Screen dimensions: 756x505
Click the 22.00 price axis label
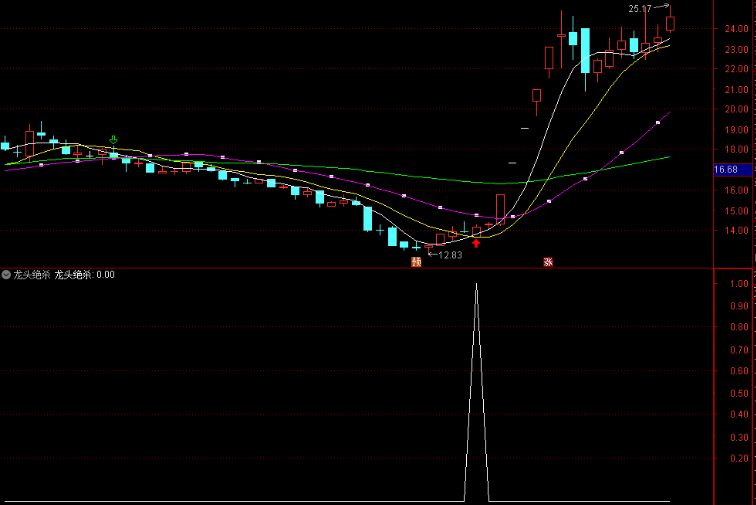tap(736, 69)
